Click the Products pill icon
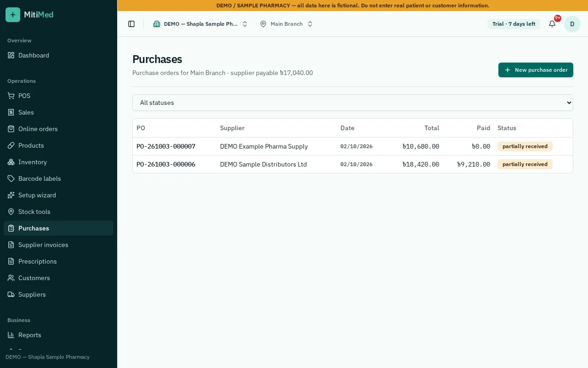 click(x=11, y=145)
